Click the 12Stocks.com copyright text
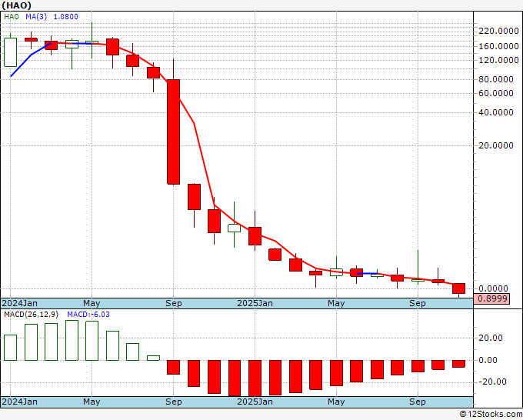 [491, 414]
